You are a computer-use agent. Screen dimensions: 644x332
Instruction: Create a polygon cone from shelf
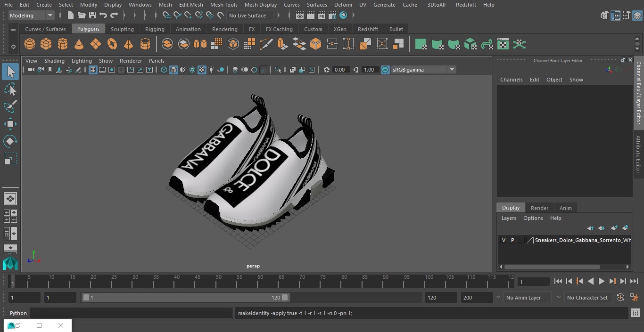coord(79,44)
